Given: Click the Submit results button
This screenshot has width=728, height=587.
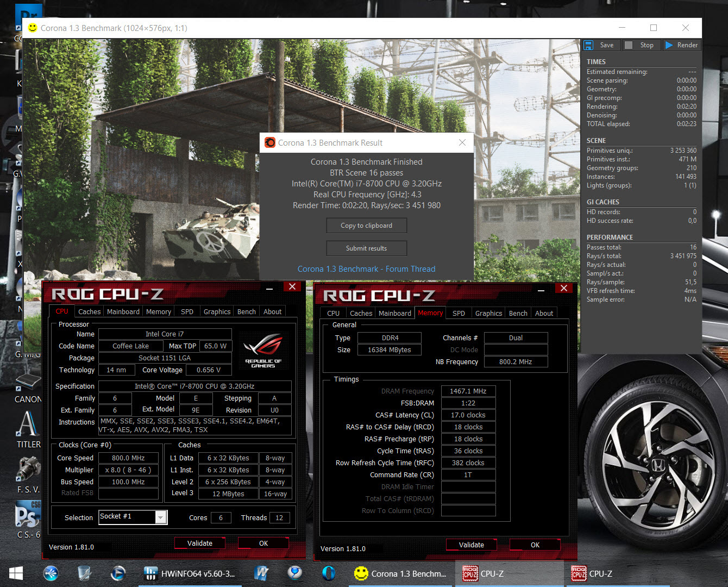Looking at the screenshot, I should (x=367, y=248).
